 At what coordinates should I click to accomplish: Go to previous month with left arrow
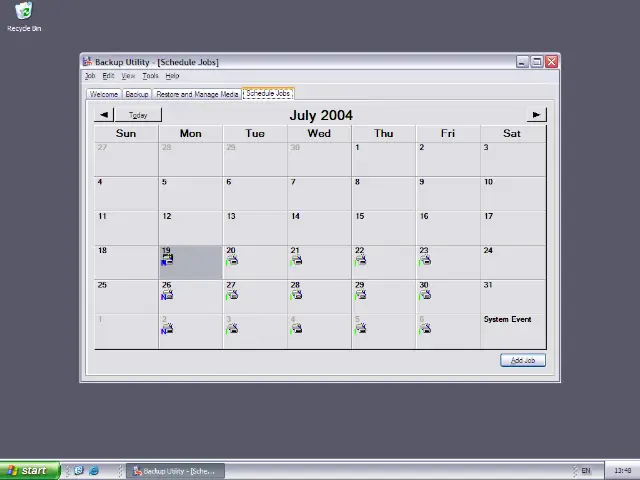click(x=104, y=115)
